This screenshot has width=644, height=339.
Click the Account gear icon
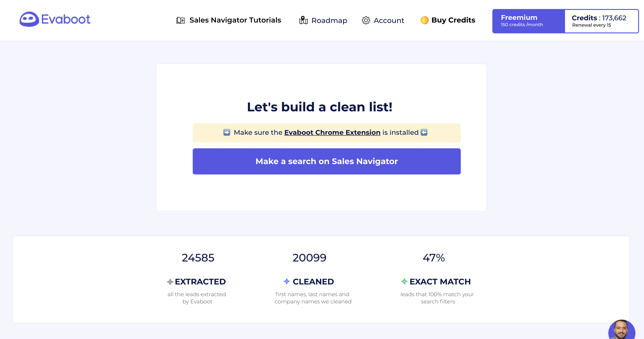pos(366,20)
